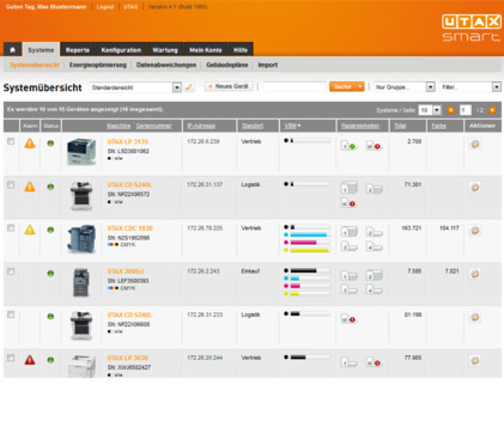The width and height of the screenshot is (504, 421).
Task: Open the UTAX 3005ci device link
Action: click(126, 272)
